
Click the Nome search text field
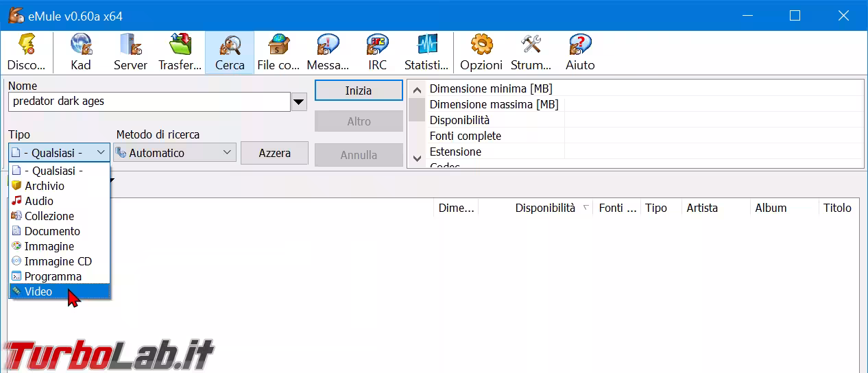click(x=149, y=101)
